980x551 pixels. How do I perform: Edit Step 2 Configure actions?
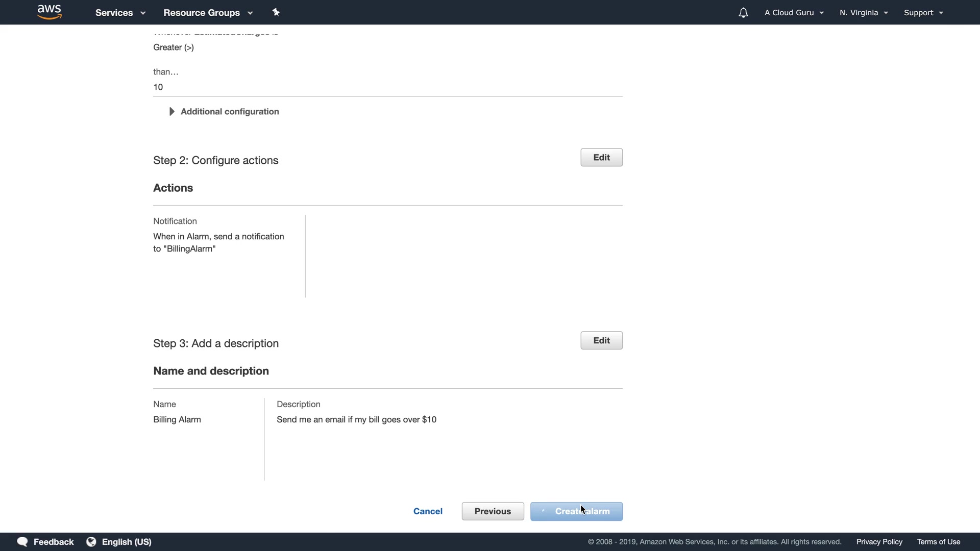coord(601,158)
